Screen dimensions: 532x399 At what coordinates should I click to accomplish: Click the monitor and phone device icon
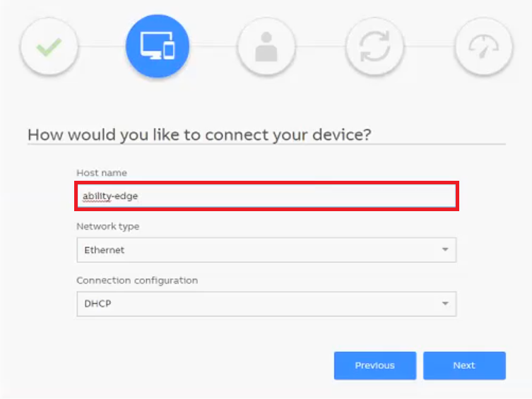tap(158, 46)
